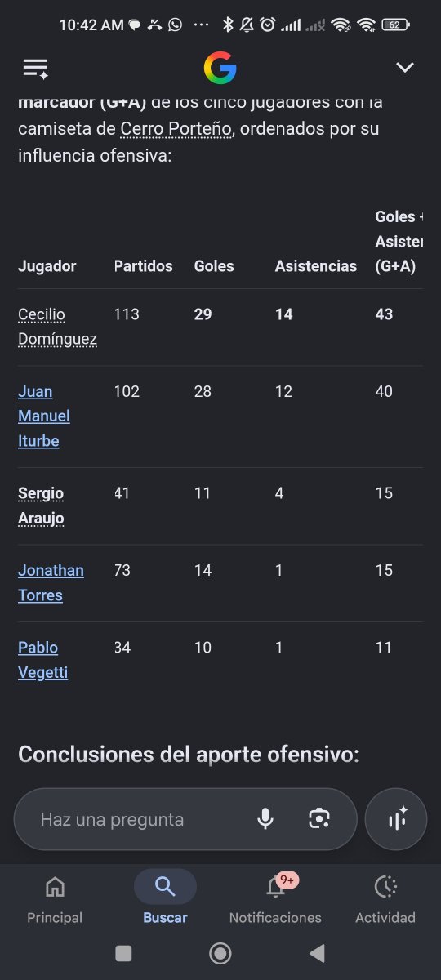Open Google Lens camera icon
The height and width of the screenshot is (980, 441).
pyautogui.click(x=318, y=819)
